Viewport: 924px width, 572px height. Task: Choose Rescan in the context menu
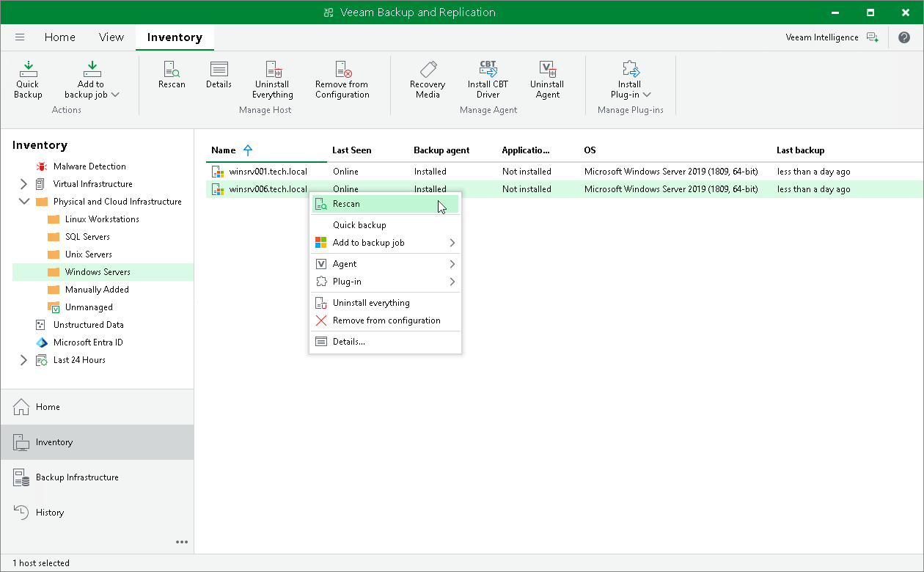[385, 204]
